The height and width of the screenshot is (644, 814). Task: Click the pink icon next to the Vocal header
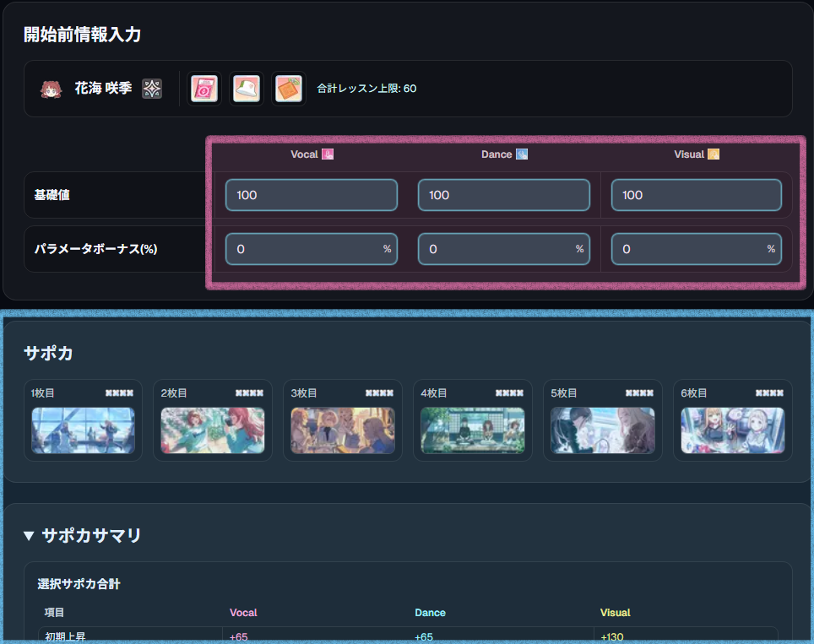coord(328,154)
